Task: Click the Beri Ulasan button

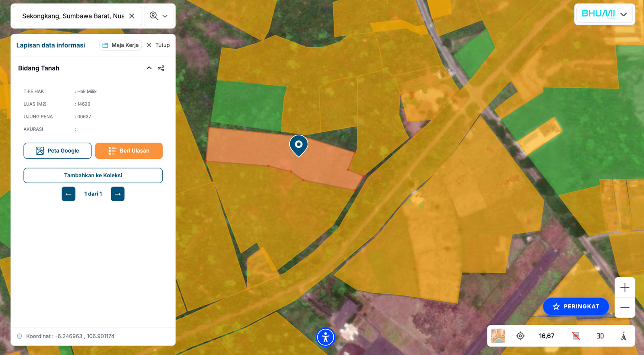Action: click(x=129, y=151)
